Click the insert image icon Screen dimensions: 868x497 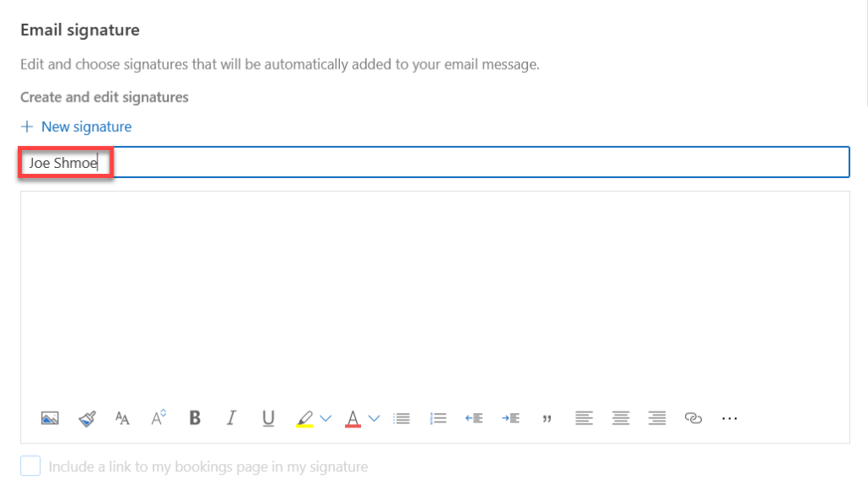[x=50, y=418]
